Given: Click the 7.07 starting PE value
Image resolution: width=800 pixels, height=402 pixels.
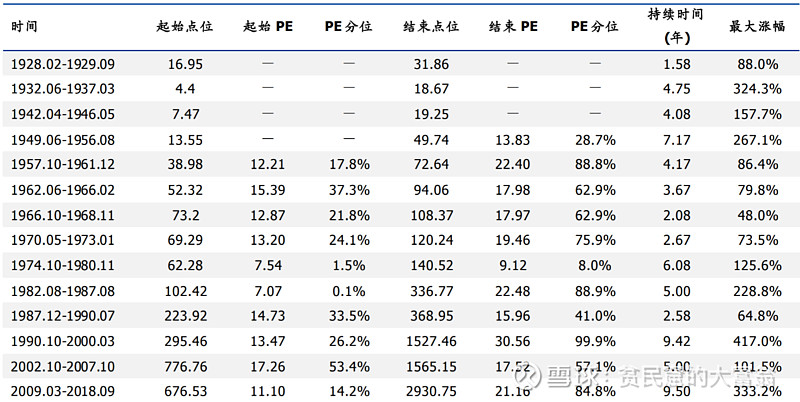Looking at the screenshot, I should 267,291.
